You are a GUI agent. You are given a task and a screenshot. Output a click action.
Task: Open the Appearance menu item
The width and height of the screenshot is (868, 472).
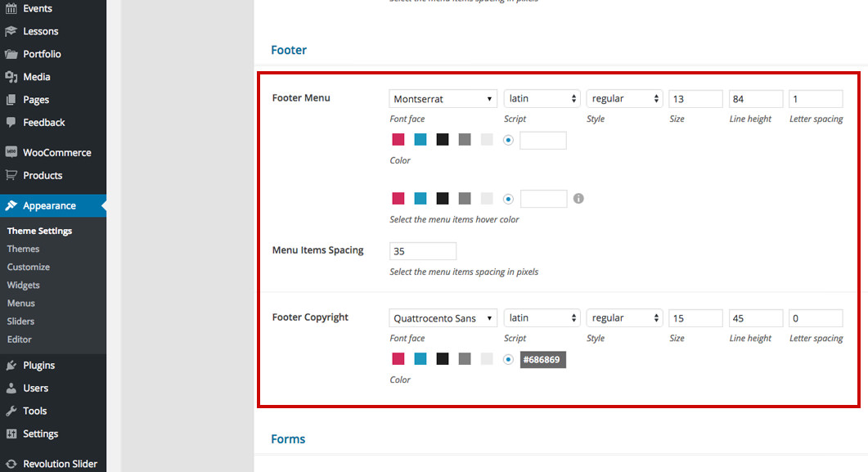point(53,205)
